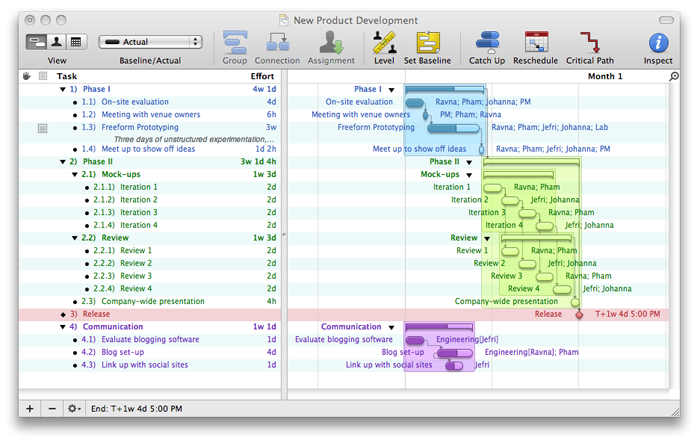
Task: Click the note icon for Freeform Prototyping
Action: [x=42, y=129]
